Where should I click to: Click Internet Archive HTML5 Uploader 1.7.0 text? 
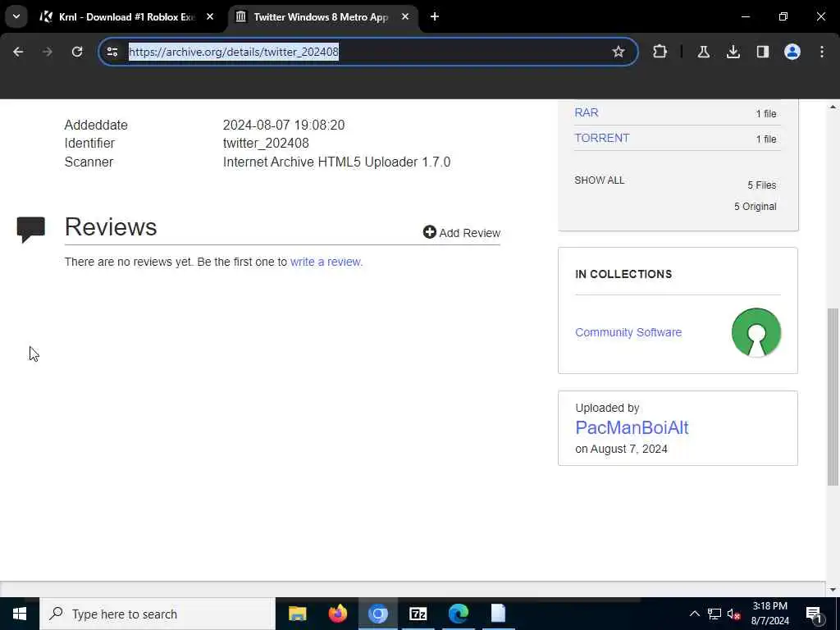click(336, 162)
